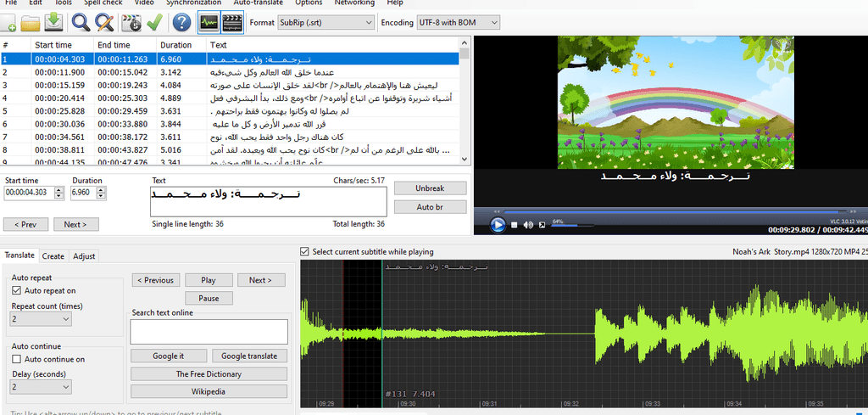Open Repeat count dropdown
The image size is (868, 415).
pos(41,318)
